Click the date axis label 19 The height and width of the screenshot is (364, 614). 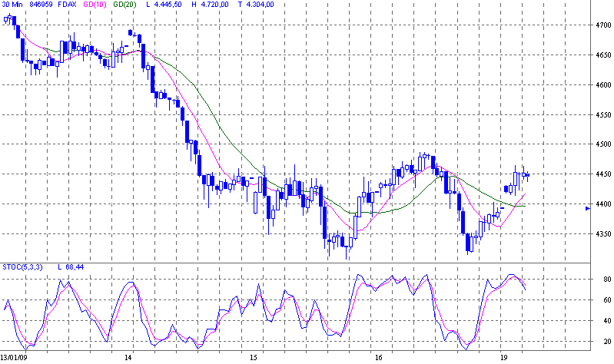pos(503,358)
